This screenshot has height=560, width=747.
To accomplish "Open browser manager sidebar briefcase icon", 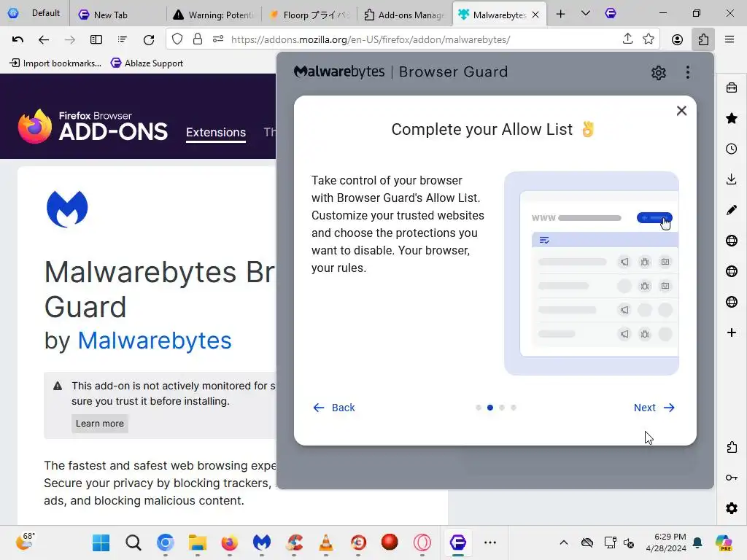I will 732,87.
